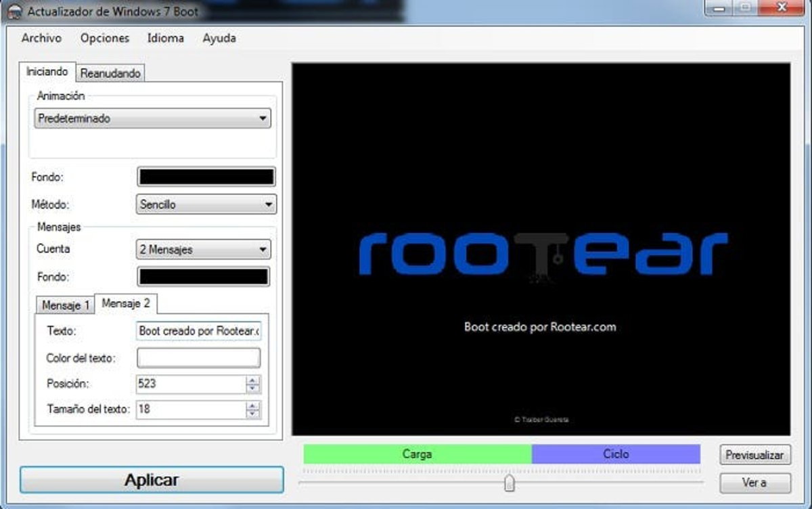Select the Mensaje 2 tab

point(126,304)
